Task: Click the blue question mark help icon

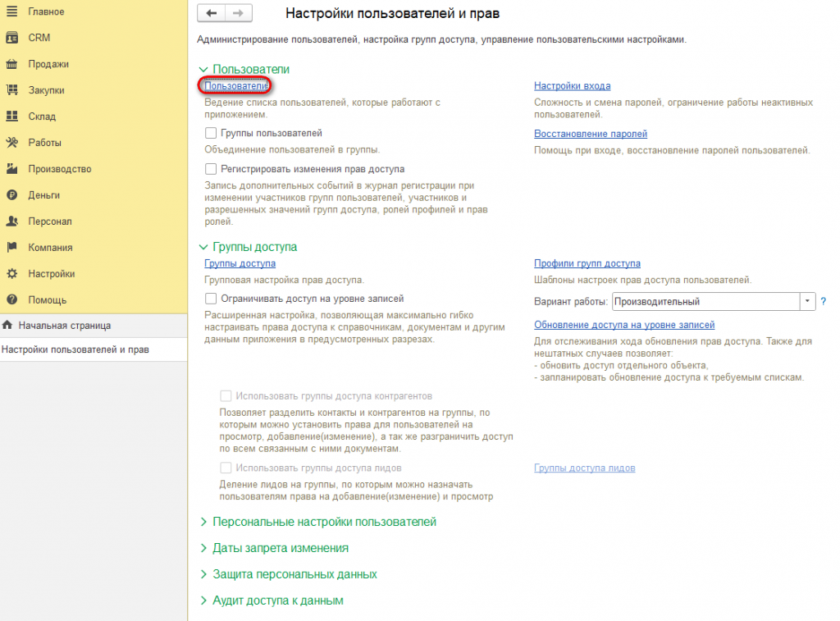Action: tap(824, 302)
